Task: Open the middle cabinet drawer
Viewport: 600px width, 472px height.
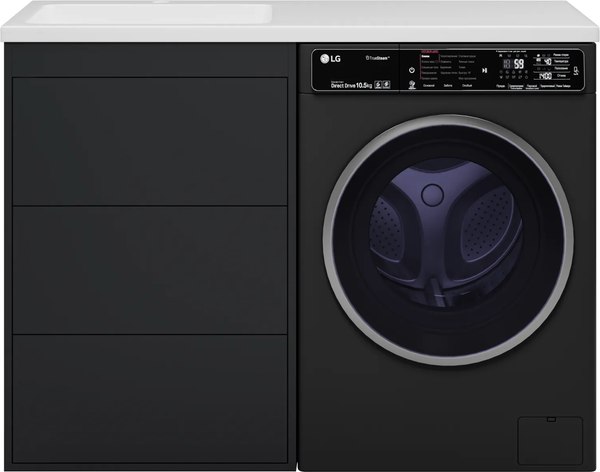Action: point(148,270)
